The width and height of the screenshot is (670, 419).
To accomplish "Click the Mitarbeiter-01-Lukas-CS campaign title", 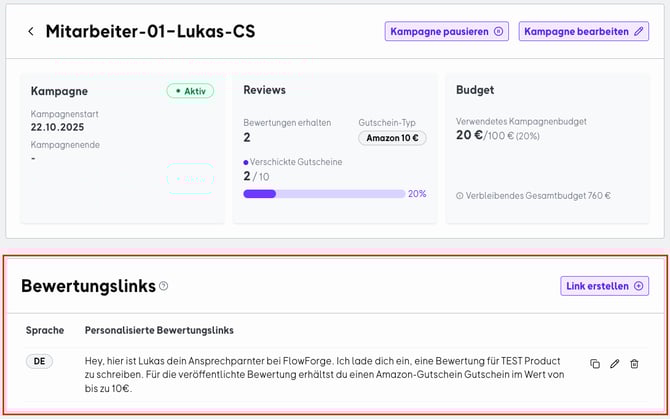I will [x=150, y=32].
